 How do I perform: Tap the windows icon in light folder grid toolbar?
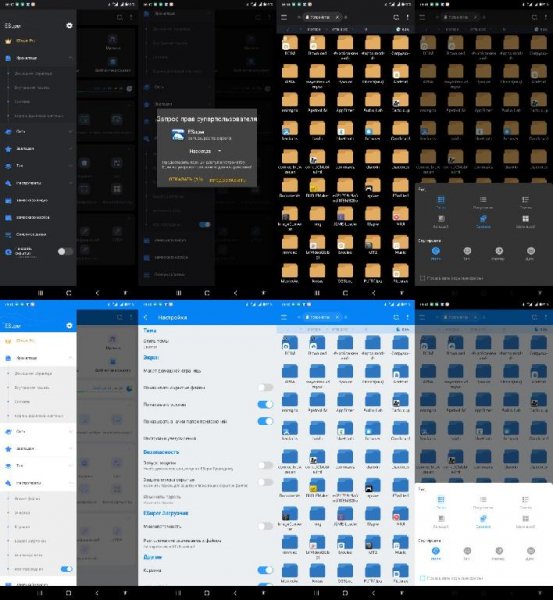click(x=396, y=317)
